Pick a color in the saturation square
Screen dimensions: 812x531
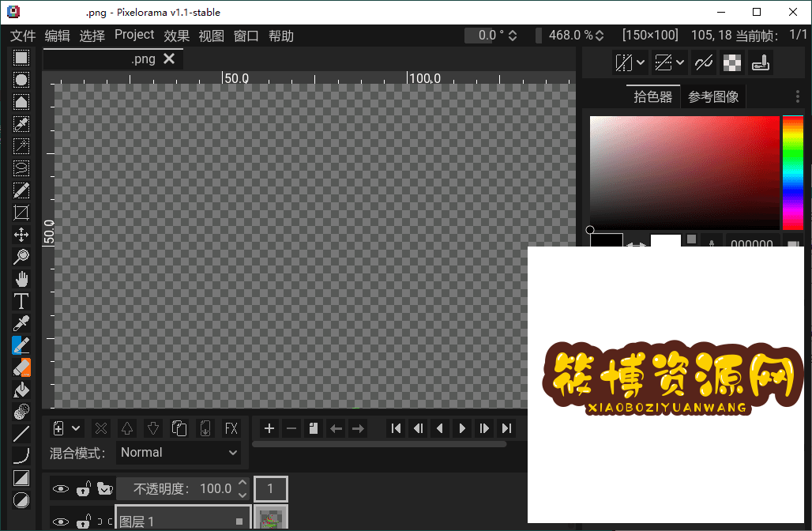coord(685,172)
